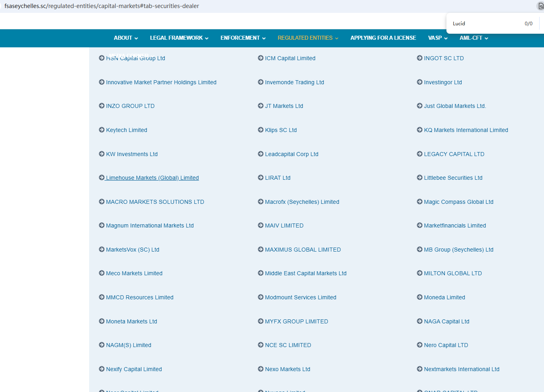Image resolution: width=544 pixels, height=392 pixels.
Task: Click arrow icon beside Keytech Limited
Action: coord(102,130)
